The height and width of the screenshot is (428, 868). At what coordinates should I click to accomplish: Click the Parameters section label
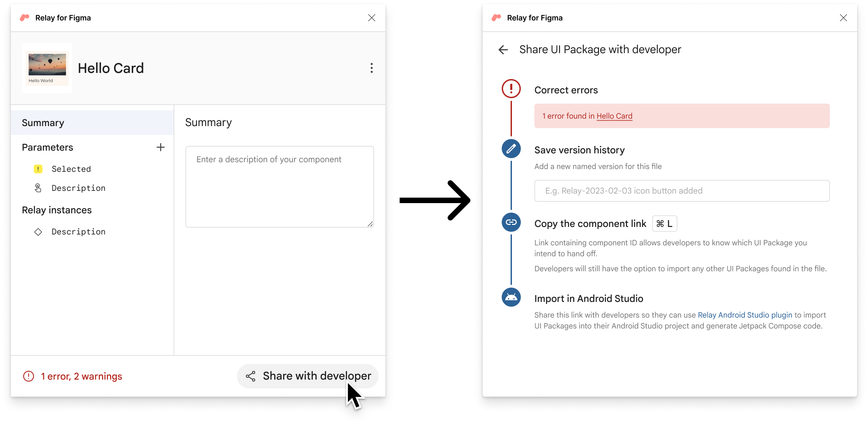coord(48,148)
